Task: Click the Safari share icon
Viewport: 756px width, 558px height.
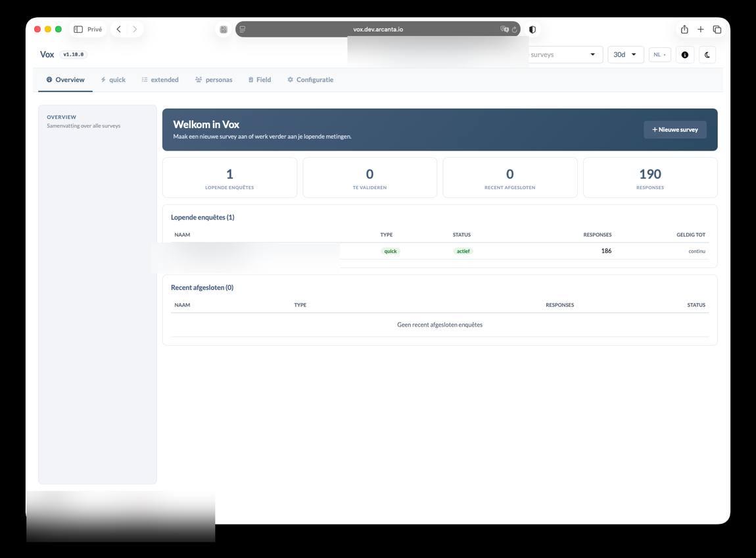Action: click(x=684, y=30)
